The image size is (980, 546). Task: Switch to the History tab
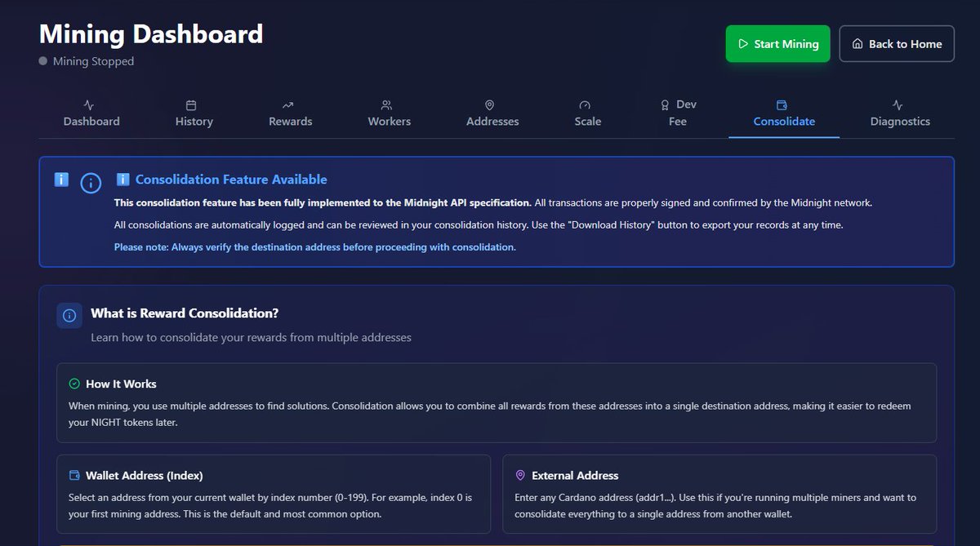[194, 113]
